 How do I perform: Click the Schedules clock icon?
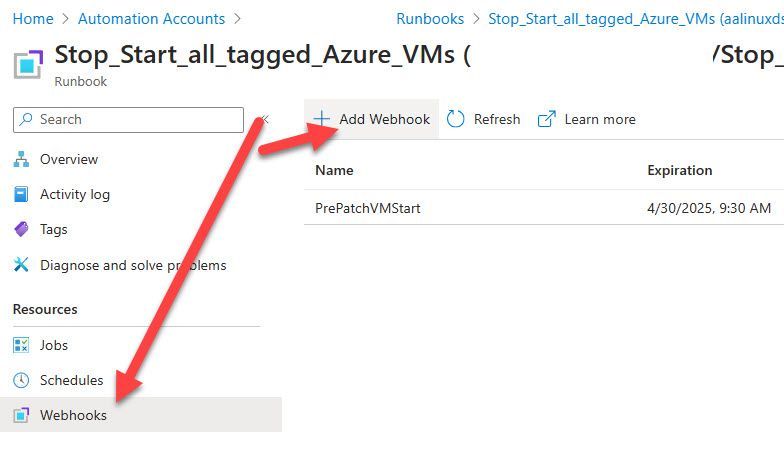tap(21, 380)
